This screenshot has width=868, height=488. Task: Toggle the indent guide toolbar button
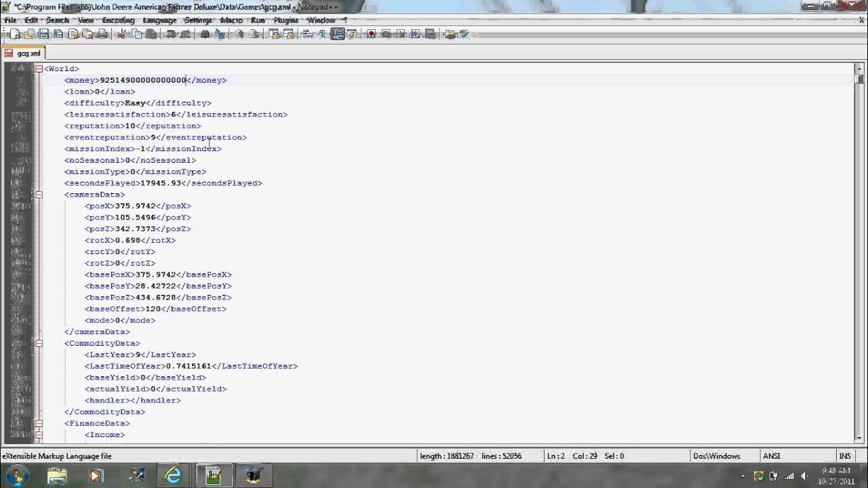(x=337, y=34)
